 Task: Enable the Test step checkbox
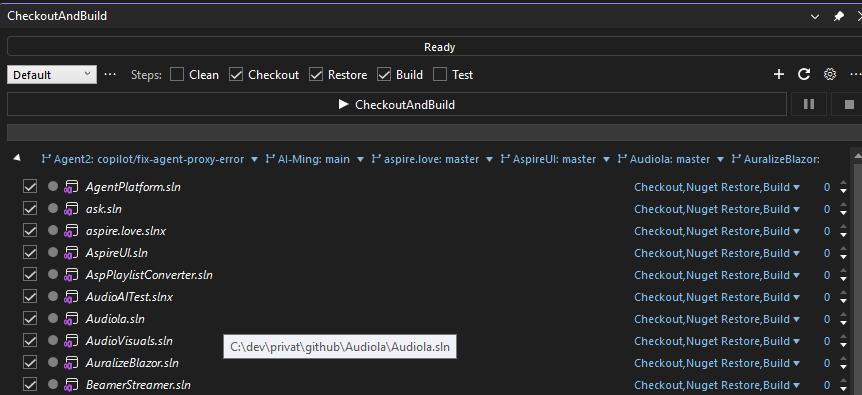(x=440, y=75)
